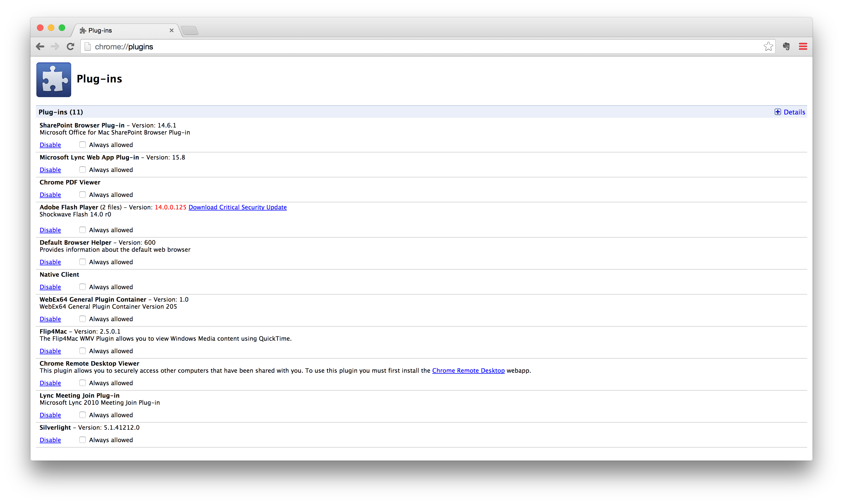Toggle Always allowed for SharePoint Browser Plug-in
Screen dimensions: 843x504
(82, 145)
